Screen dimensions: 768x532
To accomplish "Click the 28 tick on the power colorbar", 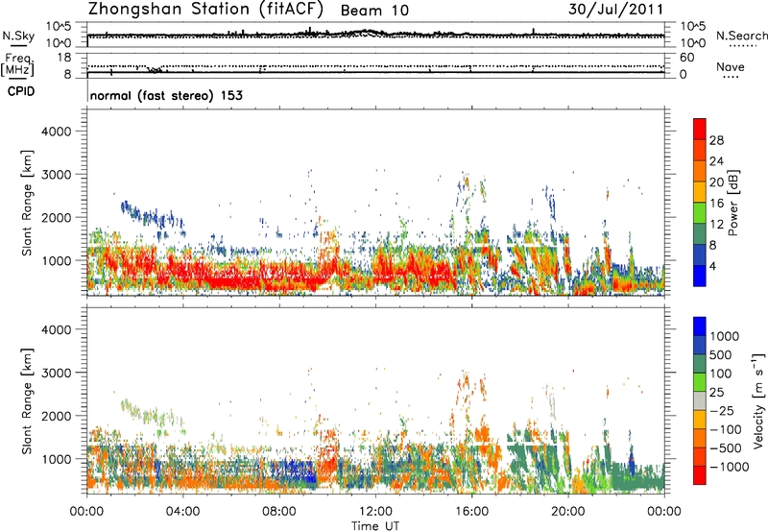I will point(716,140).
